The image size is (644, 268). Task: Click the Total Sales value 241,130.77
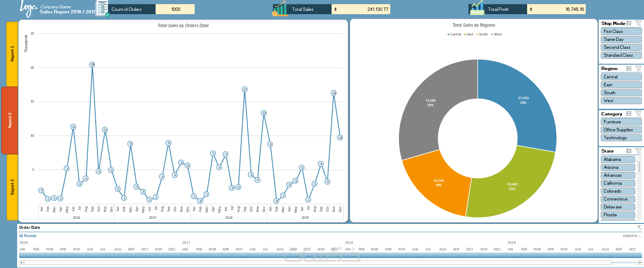click(361, 9)
